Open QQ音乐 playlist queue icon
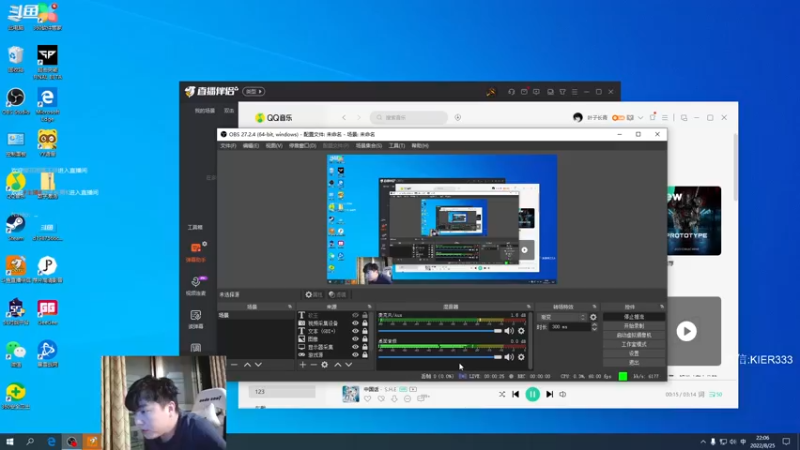This screenshot has width=800, height=450. tap(716, 394)
